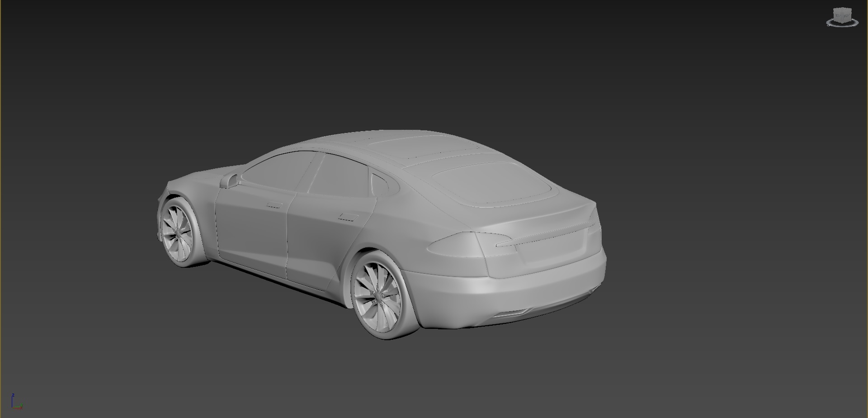The image size is (868, 418).
Task: Click an edge of the ViewCube between two faces
Action: pos(841,16)
